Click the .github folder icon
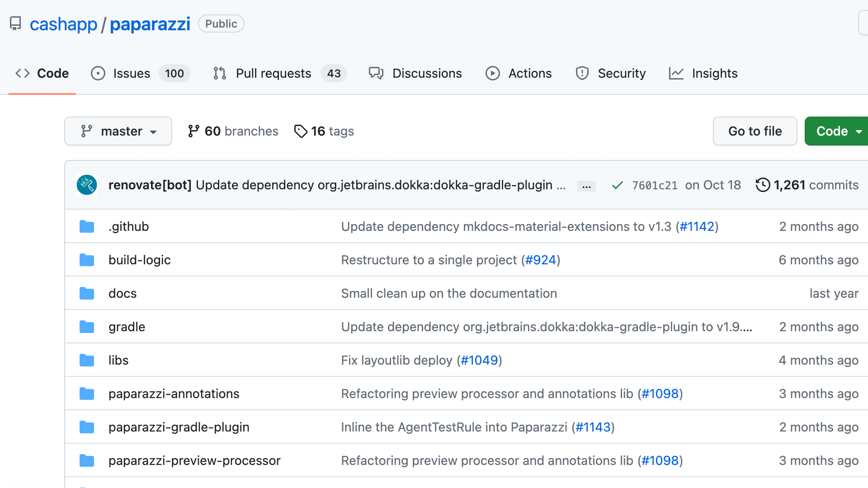Screen dimensions: 868x488 pos(87,226)
